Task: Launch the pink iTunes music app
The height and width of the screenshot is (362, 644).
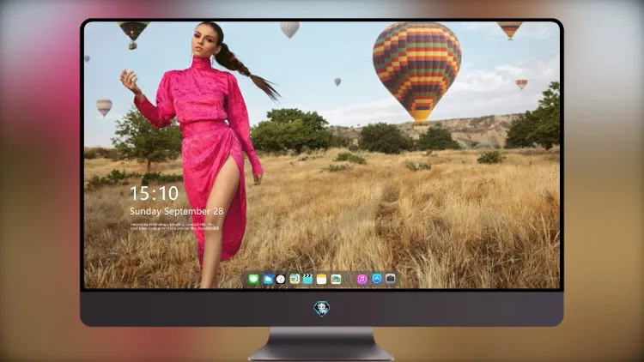Action: pyautogui.click(x=361, y=279)
